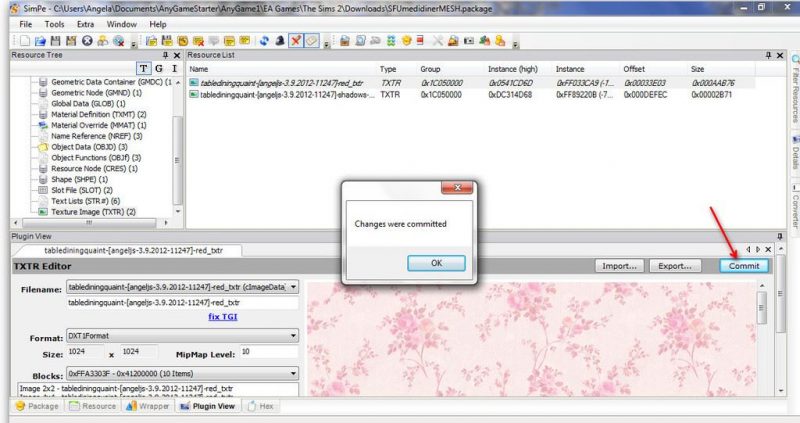Click the grey floppy Save icon
Viewport: 800px width, 423px height.
(x=56, y=41)
